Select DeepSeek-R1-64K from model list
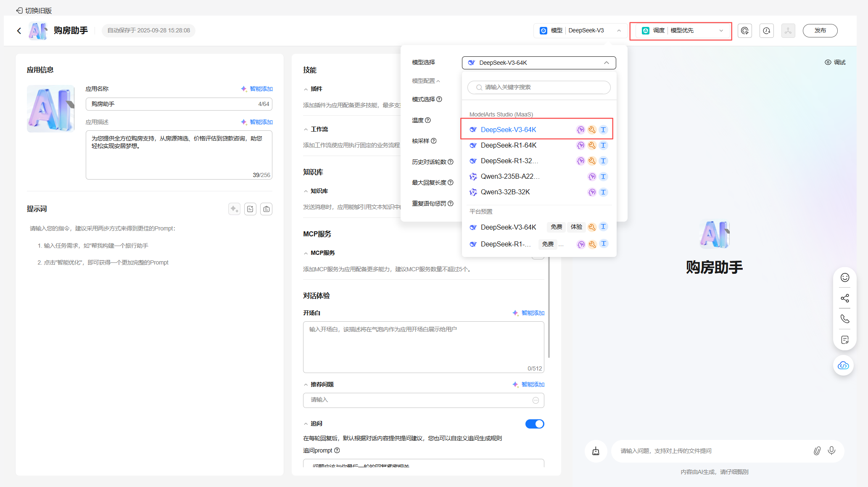Viewport: 868px width, 487px height. point(509,146)
